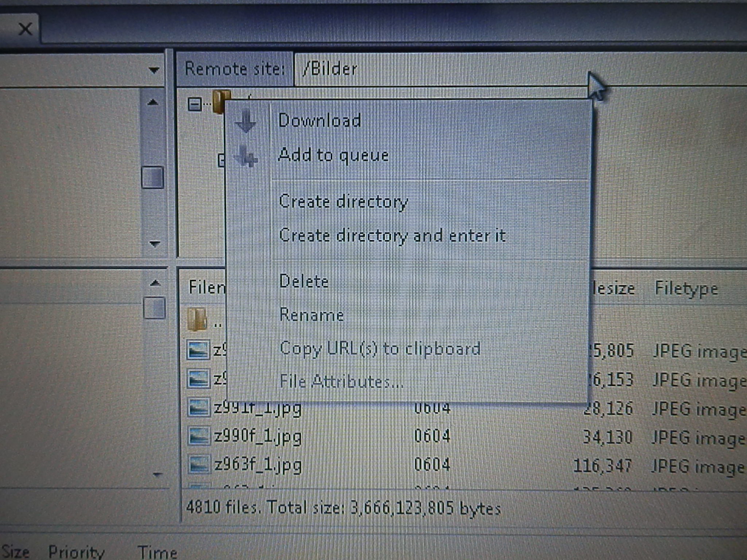
Task: Collapse the remote root tree node
Action: (x=194, y=105)
